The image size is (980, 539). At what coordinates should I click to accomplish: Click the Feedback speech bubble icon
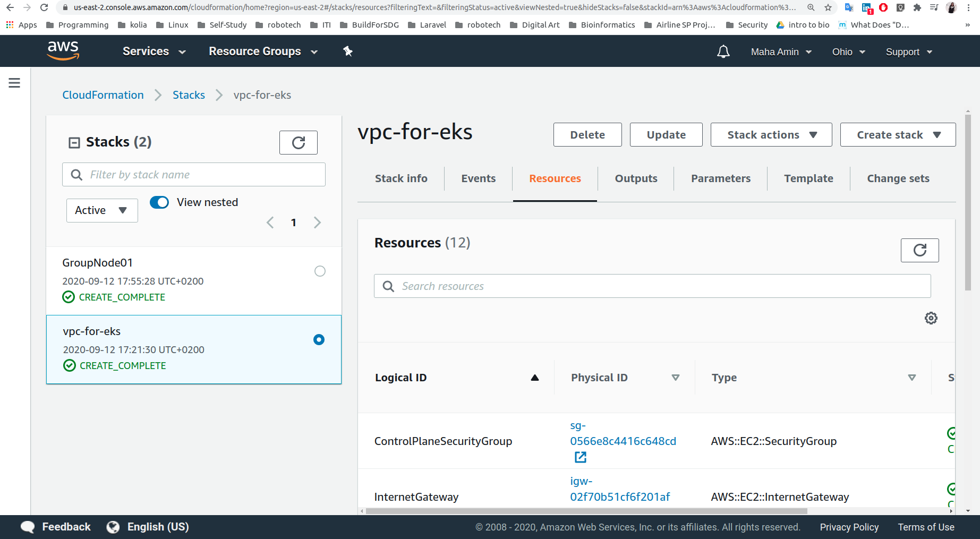pos(28,527)
